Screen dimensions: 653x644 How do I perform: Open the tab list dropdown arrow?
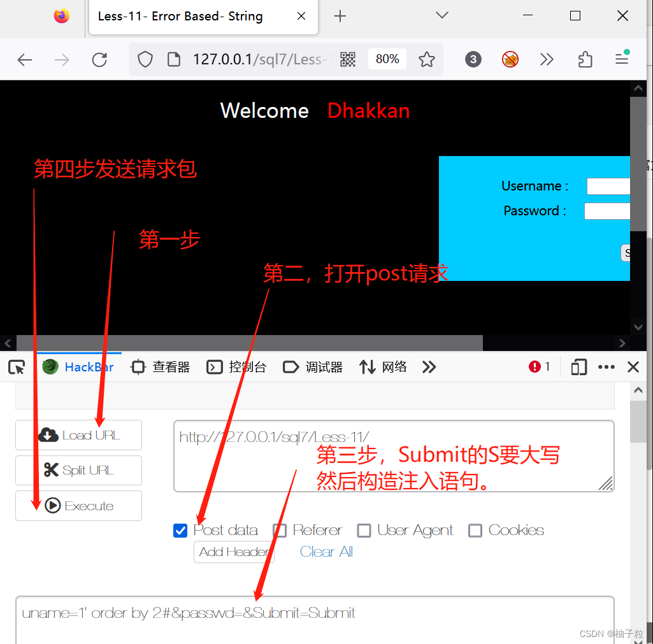pyautogui.click(x=441, y=15)
